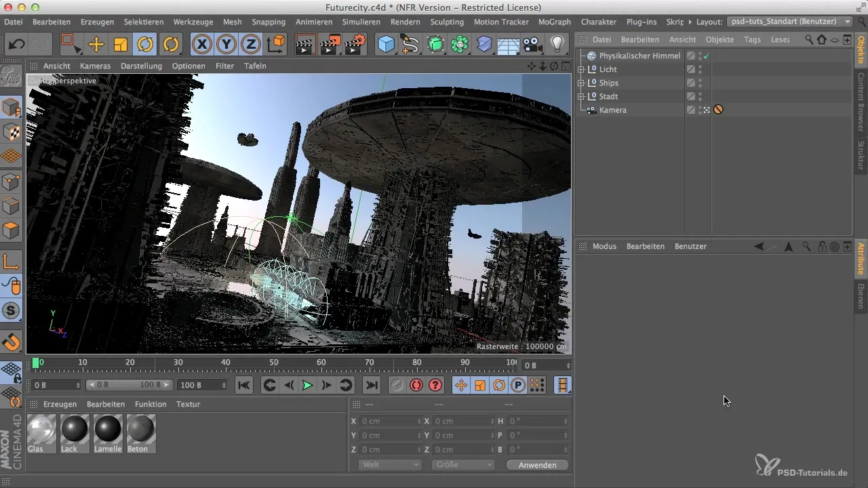Image resolution: width=868 pixels, height=488 pixels.
Task: Go to start of animation
Action: pos(244,385)
